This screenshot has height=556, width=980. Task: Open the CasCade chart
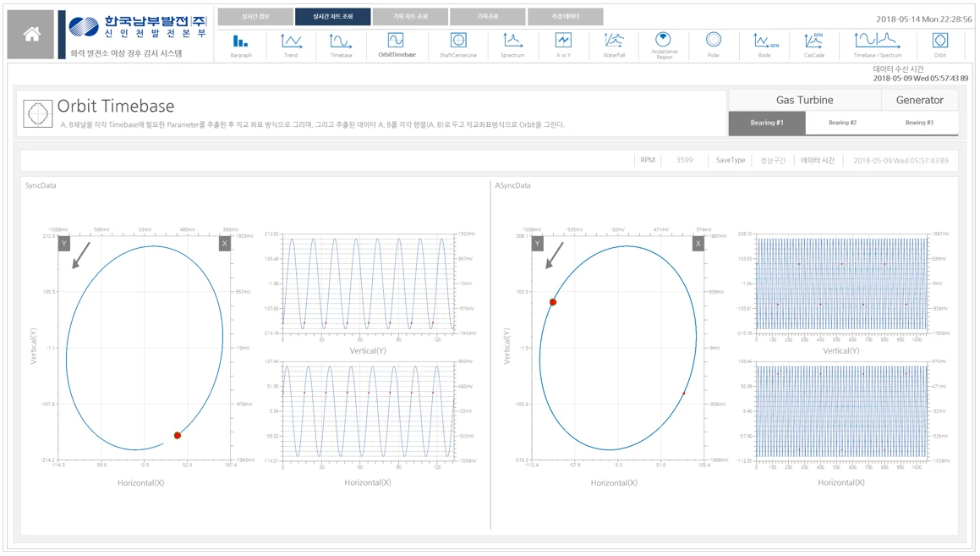[x=813, y=45]
